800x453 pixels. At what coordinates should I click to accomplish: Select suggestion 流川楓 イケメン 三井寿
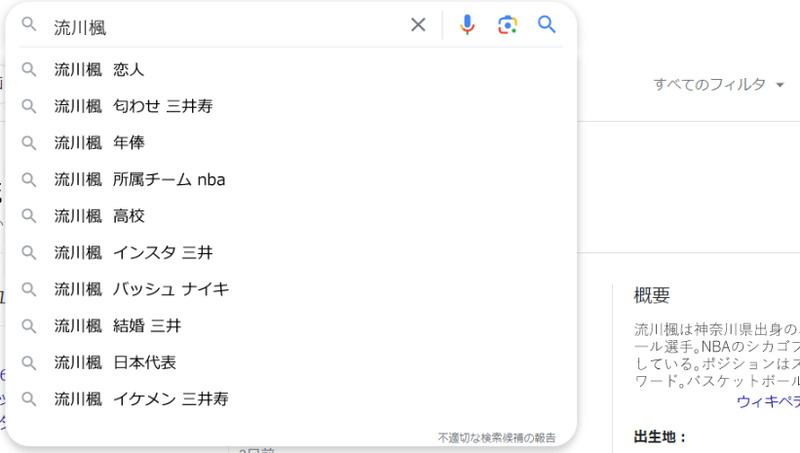click(x=141, y=399)
